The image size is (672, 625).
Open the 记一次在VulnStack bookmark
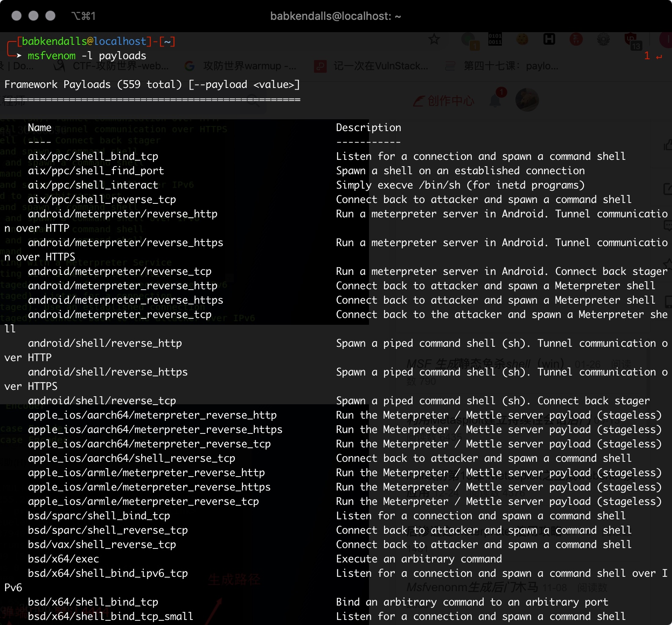coord(380,66)
